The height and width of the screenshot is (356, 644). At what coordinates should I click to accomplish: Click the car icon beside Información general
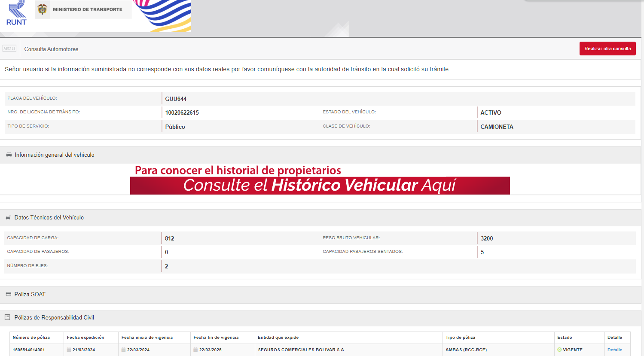point(9,155)
